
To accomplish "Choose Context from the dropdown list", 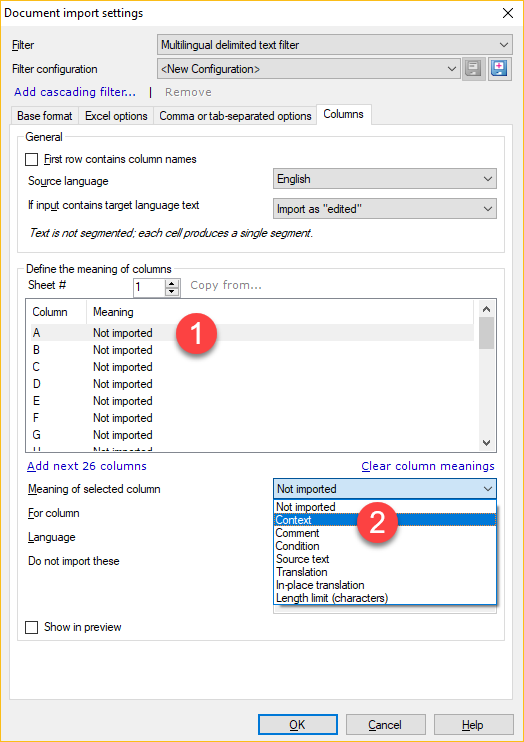I will point(385,520).
